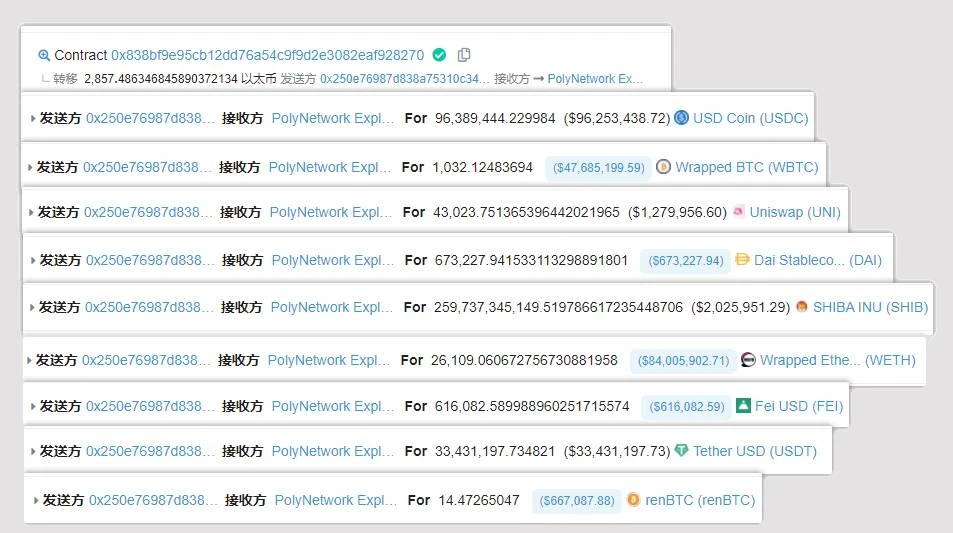953x533 pixels.
Task: Open PolyNetwork Expl... recipient in WETH row
Action: click(329, 360)
